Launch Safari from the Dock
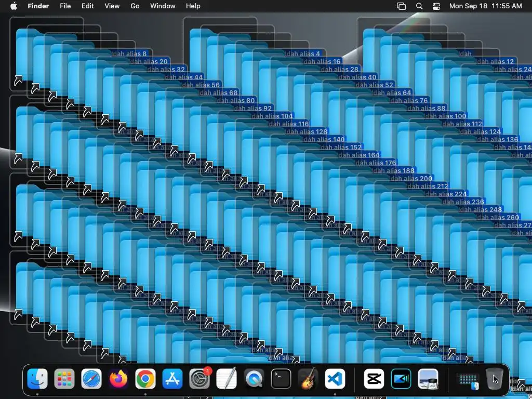Viewport: 532px width, 399px height. pyautogui.click(x=91, y=379)
